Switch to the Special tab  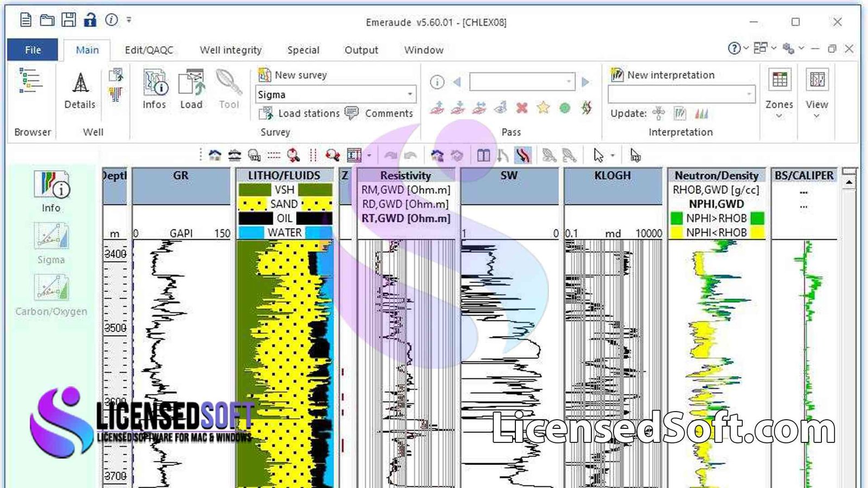click(x=303, y=50)
